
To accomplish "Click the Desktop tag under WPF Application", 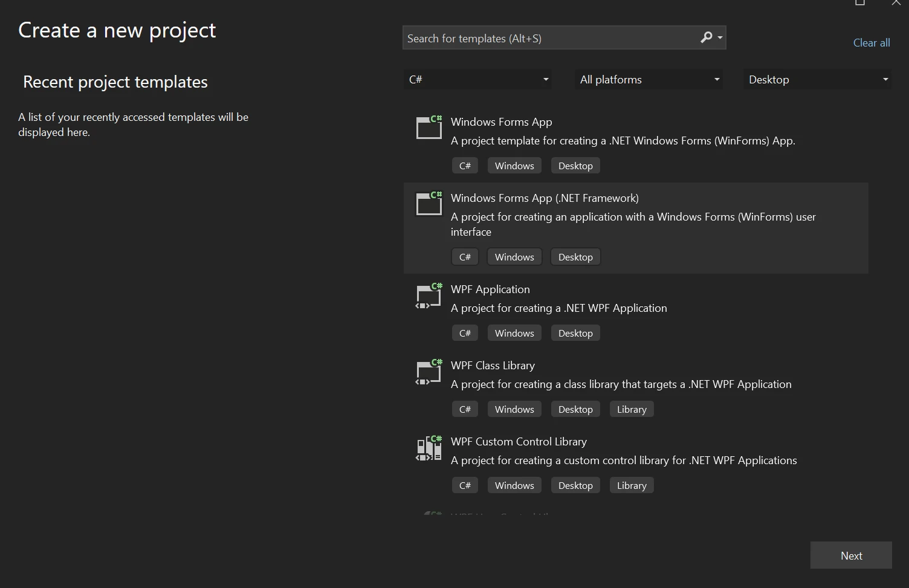I will (x=575, y=333).
